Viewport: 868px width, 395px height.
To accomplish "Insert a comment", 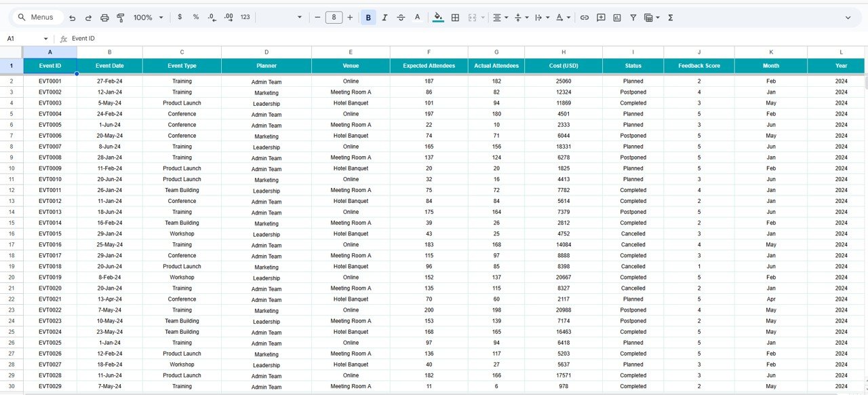I will click(x=601, y=17).
